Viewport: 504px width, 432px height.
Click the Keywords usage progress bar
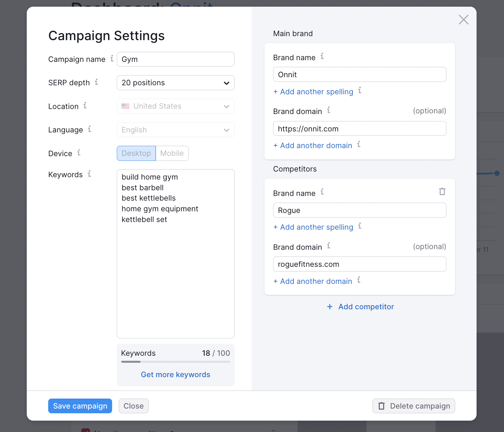175,362
